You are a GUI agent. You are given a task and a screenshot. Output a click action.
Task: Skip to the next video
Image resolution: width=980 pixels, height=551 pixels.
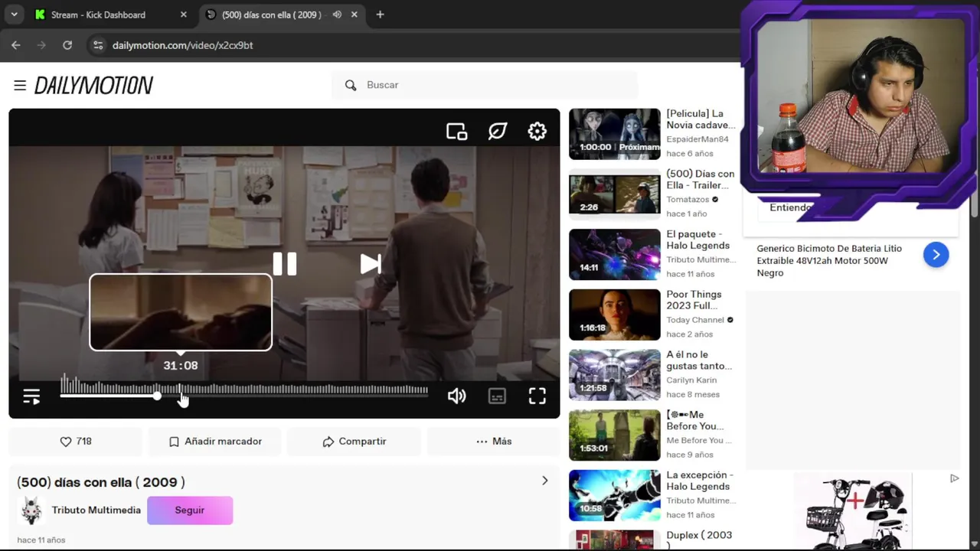[x=371, y=264]
